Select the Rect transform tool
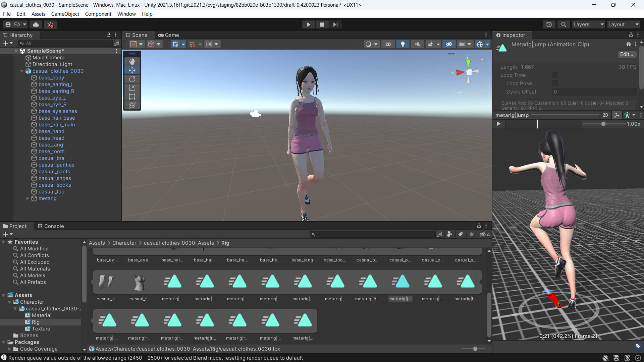Image resolution: width=644 pixels, height=362 pixels. tap(132, 97)
